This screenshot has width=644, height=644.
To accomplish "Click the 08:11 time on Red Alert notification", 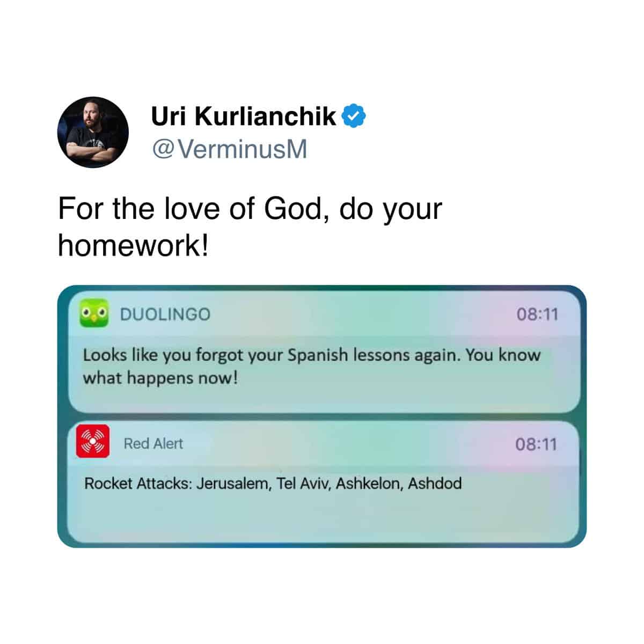I will 536,444.
